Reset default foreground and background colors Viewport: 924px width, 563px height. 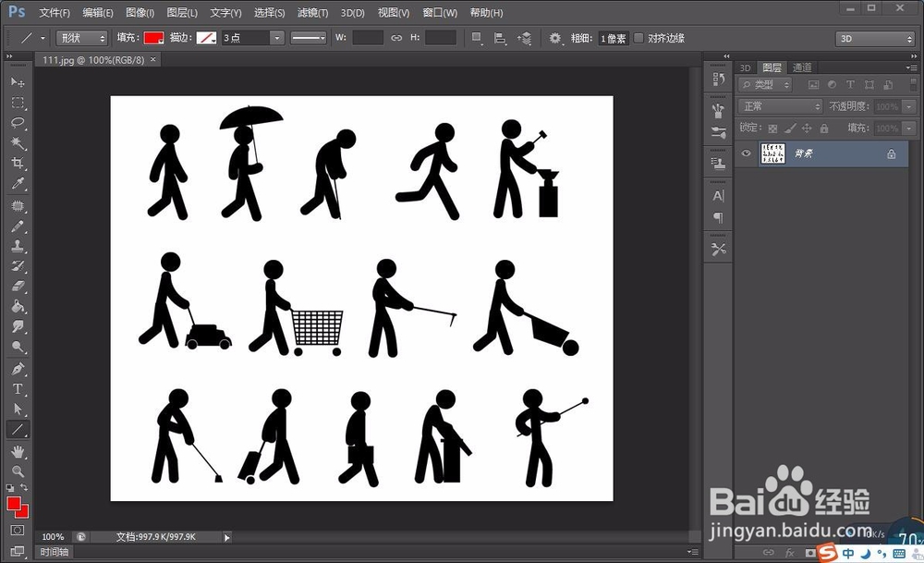point(10,488)
